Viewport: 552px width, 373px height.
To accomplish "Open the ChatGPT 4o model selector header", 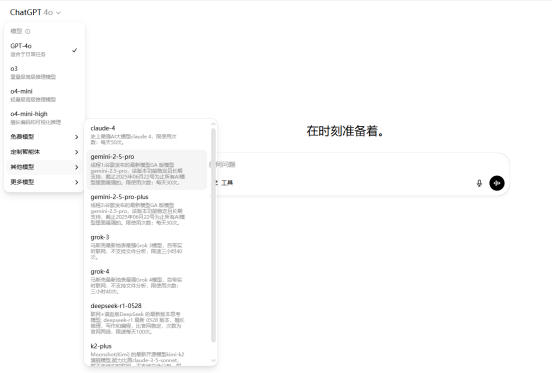I will (x=35, y=12).
